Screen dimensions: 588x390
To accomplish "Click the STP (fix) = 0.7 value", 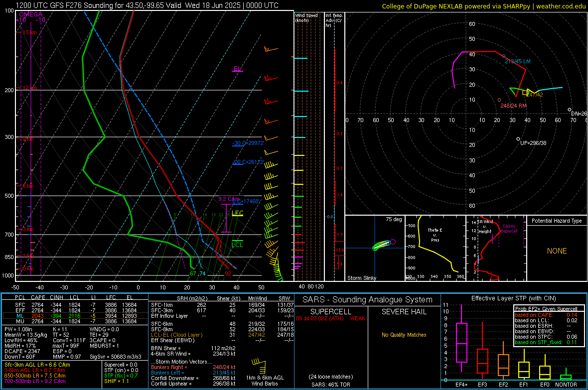I will click(121, 376).
